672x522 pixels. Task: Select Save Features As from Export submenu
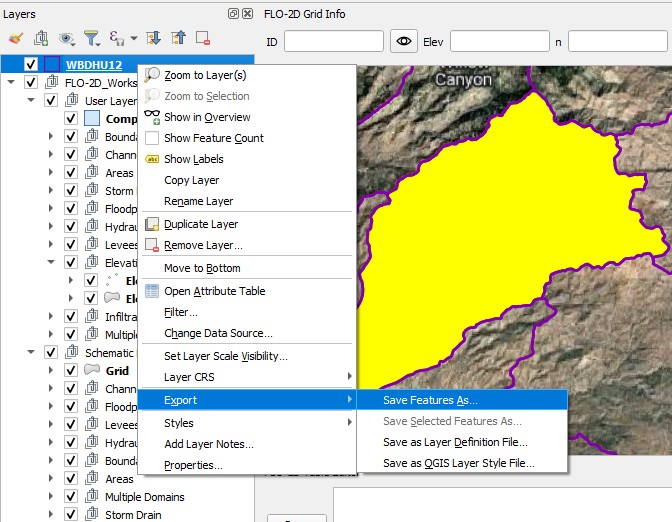[417, 400]
